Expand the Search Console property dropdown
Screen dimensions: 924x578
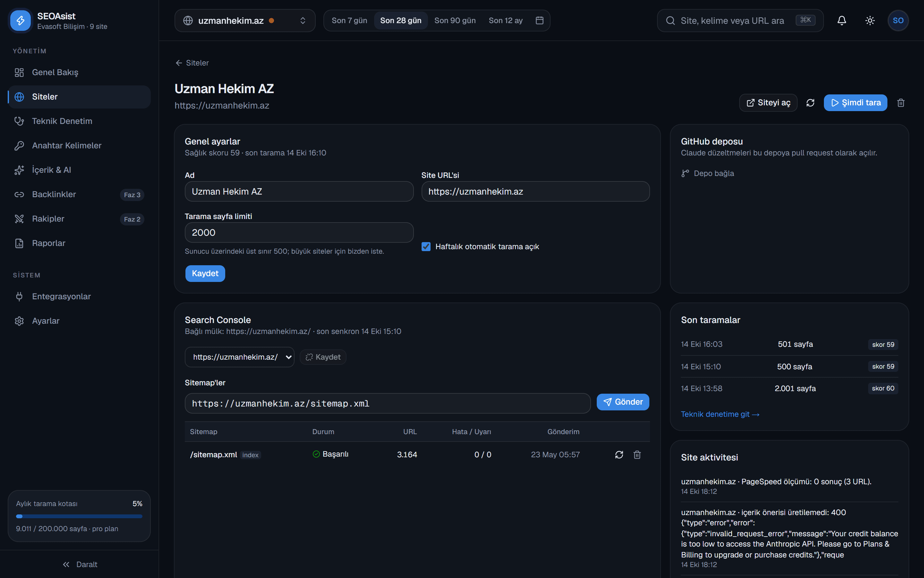[x=239, y=357]
